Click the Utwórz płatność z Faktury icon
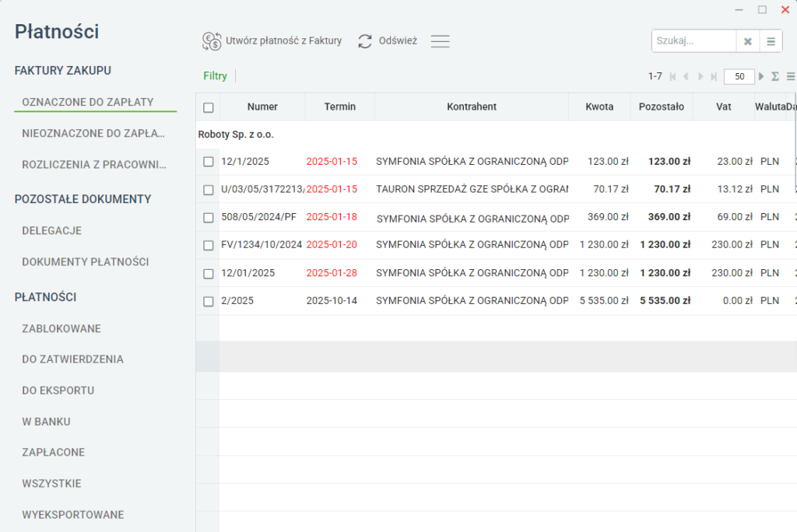The height and width of the screenshot is (532, 797). (x=212, y=41)
